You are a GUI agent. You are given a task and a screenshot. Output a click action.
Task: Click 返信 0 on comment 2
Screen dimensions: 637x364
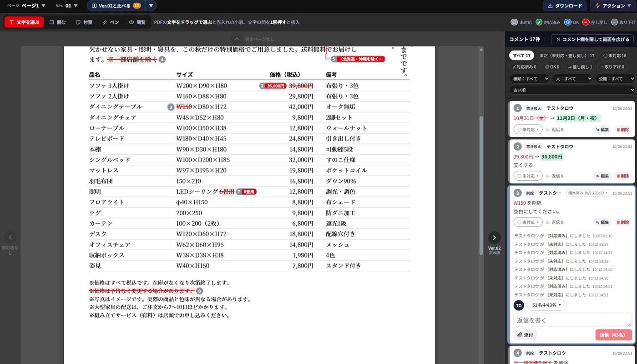[555, 176]
